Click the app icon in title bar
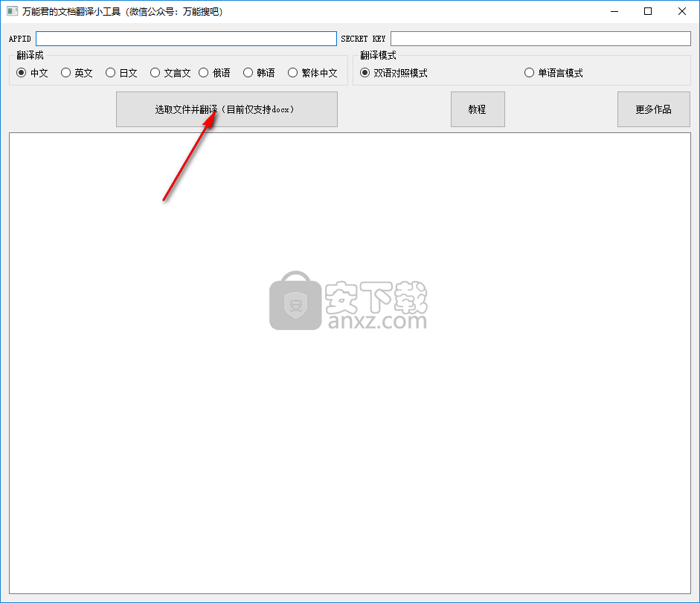The height and width of the screenshot is (603, 700). (12, 11)
